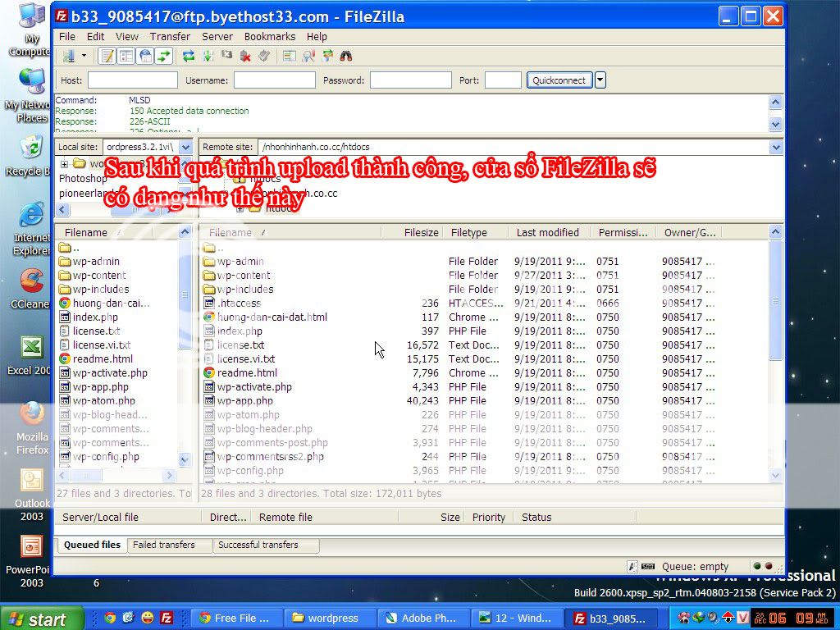Screen dimensions: 840x630
Task: Toggle the remote directory tree display
Action: (145, 56)
